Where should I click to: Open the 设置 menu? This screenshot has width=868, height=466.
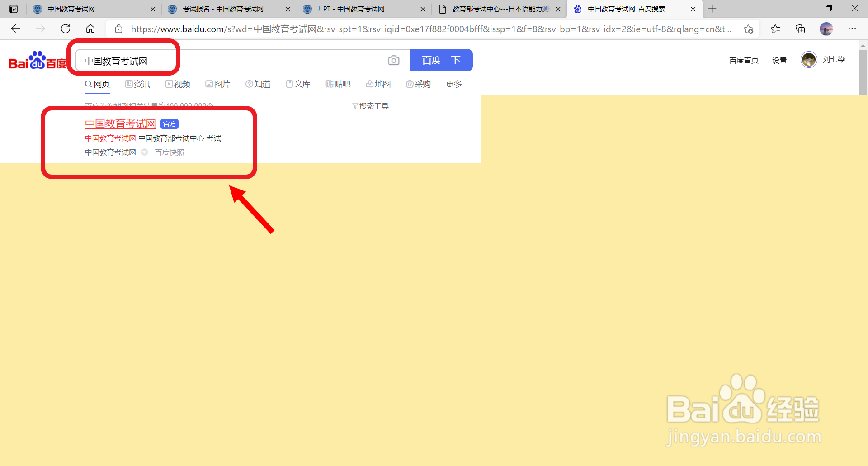coord(779,60)
